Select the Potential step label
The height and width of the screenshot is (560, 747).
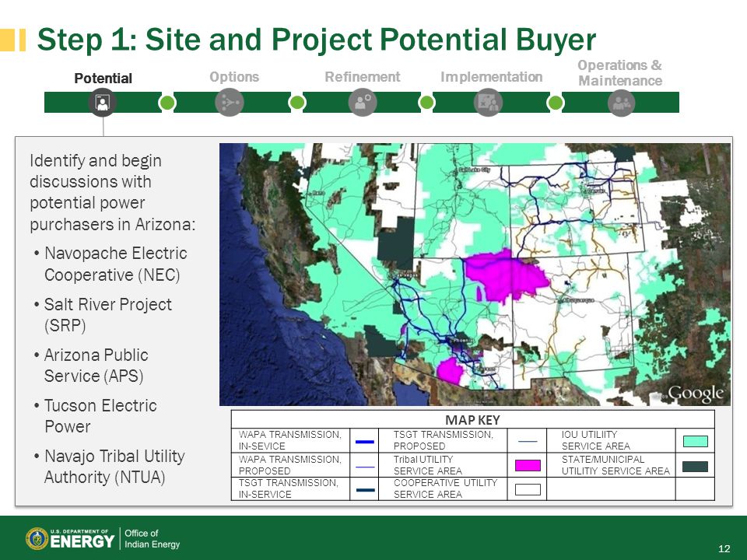click(103, 79)
